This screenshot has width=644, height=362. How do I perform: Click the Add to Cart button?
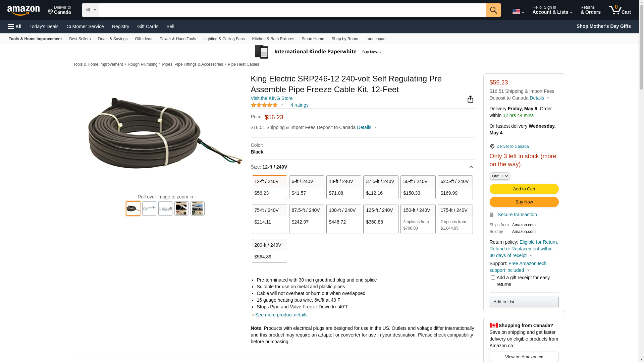pos(524,189)
